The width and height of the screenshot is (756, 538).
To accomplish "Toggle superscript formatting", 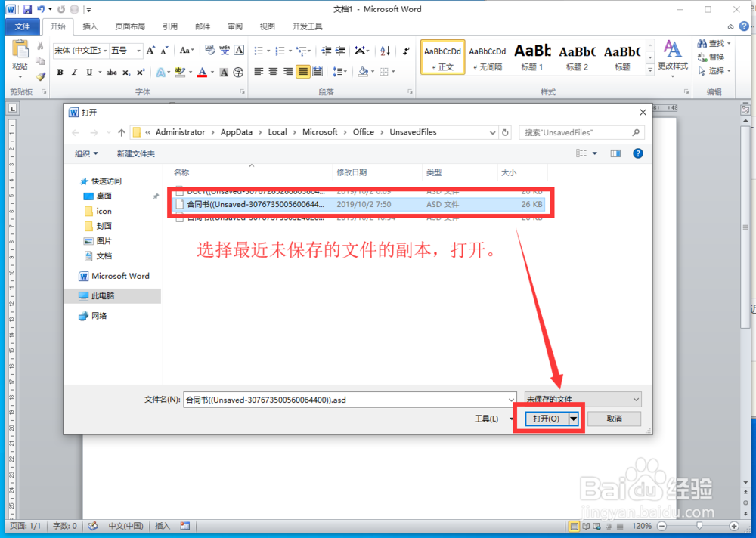I will [x=141, y=73].
